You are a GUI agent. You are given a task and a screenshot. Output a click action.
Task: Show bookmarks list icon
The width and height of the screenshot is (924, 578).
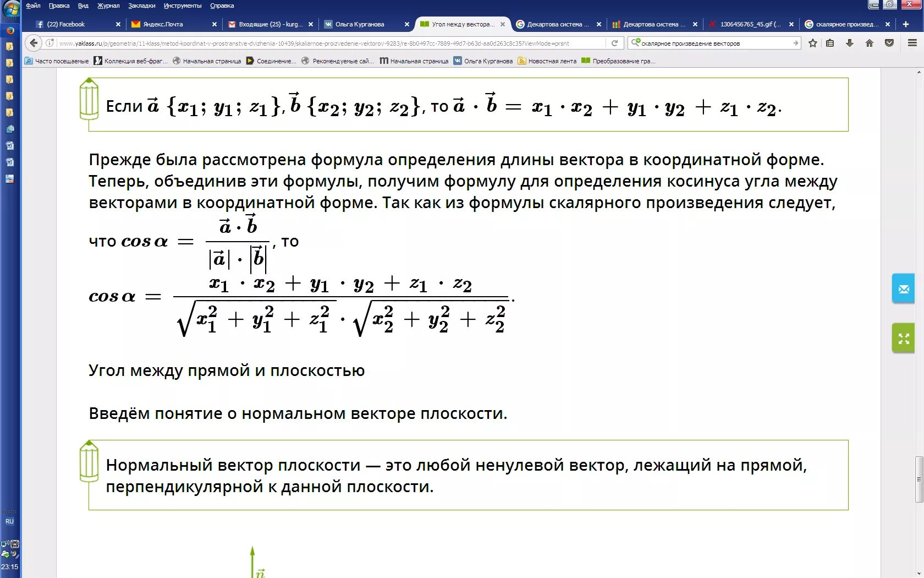831,43
